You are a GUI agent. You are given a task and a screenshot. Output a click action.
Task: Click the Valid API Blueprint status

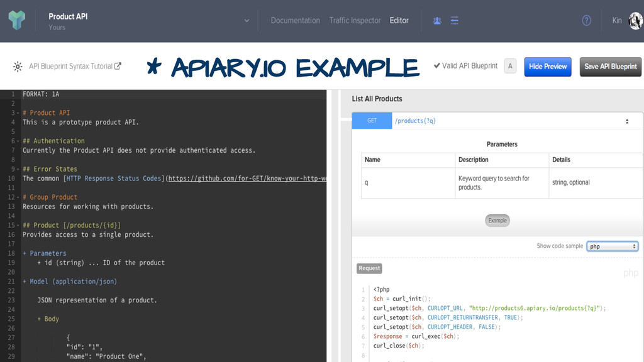pos(465,65)
